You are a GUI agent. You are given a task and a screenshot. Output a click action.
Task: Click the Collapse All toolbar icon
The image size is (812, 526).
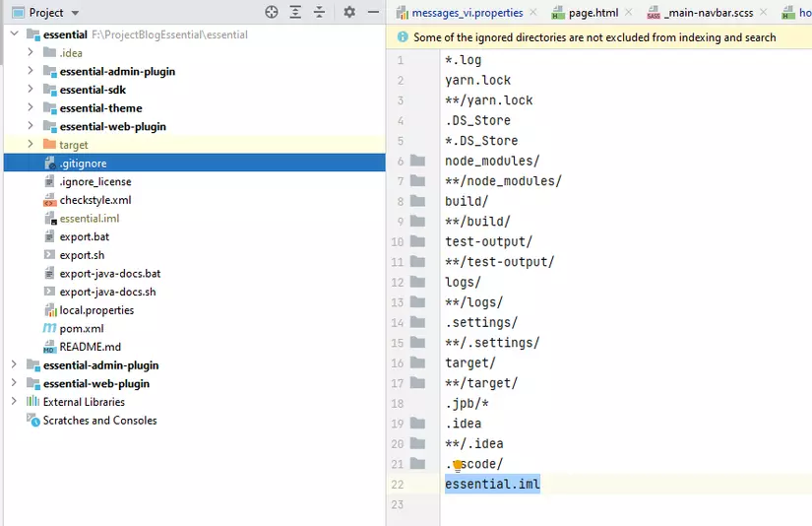[x=319, y=12]
